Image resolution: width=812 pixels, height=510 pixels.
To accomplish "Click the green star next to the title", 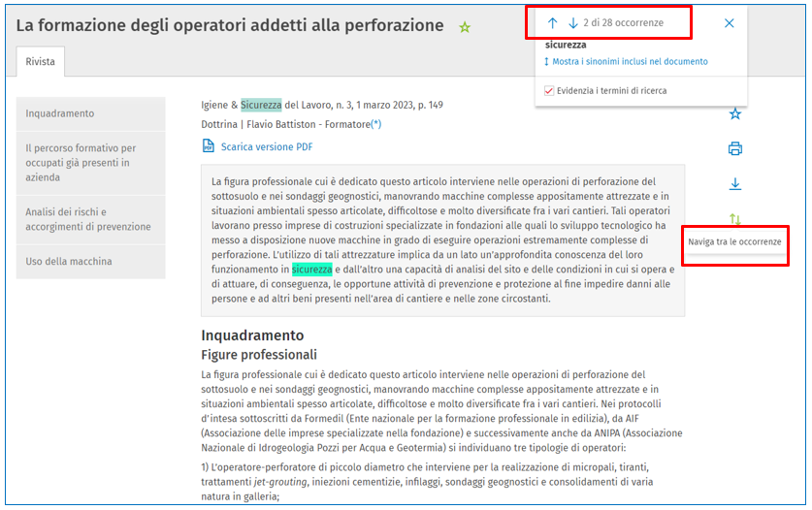I will click(x=465, y=27).
